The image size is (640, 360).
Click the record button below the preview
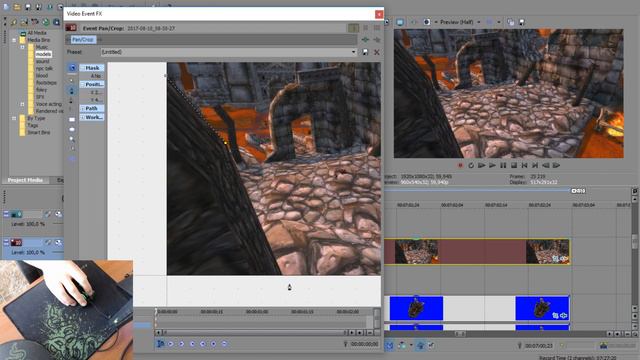[460, 165]
